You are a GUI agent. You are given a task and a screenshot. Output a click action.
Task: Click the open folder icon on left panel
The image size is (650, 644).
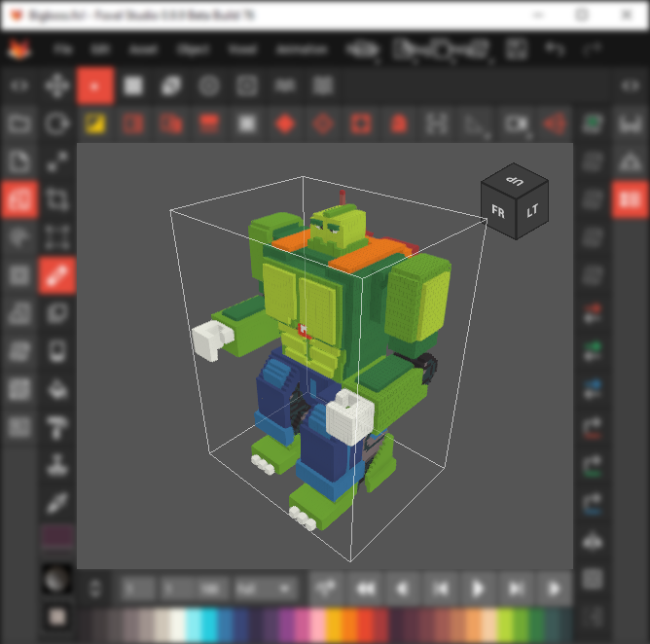(x=19, y=125)
